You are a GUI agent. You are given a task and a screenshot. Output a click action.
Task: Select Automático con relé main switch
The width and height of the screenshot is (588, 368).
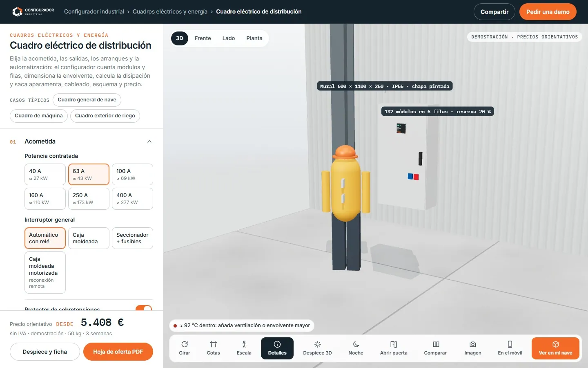[45, 238]
